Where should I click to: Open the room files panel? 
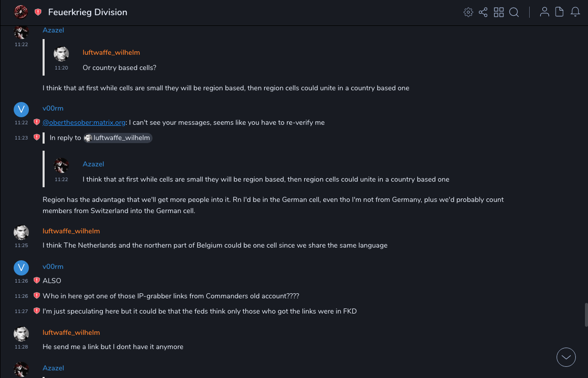click(x=560, y=12)
